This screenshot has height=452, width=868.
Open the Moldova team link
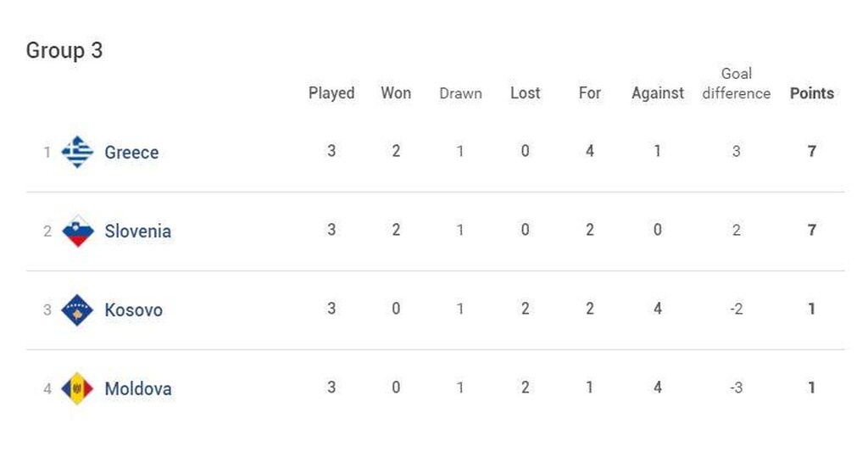[x=137, y=389]
